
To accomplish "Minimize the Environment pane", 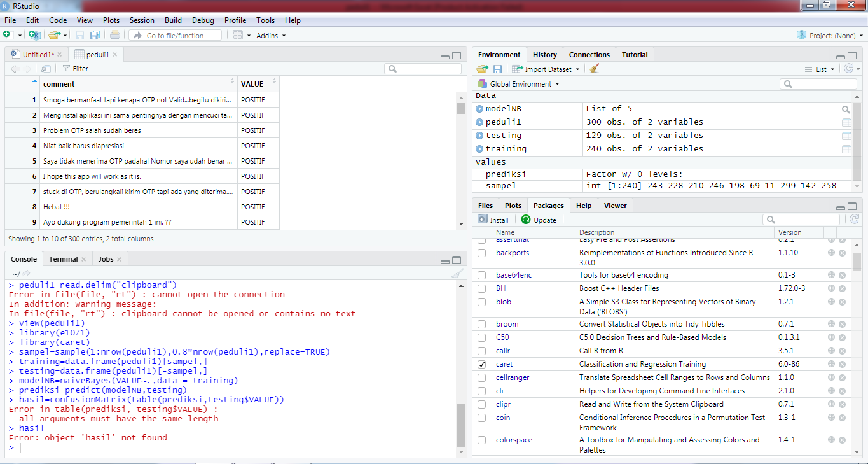I will pos(841,57).
